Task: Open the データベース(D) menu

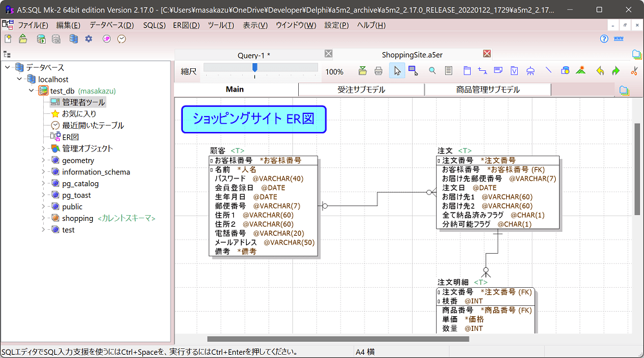Action: (x=111, y=25)
